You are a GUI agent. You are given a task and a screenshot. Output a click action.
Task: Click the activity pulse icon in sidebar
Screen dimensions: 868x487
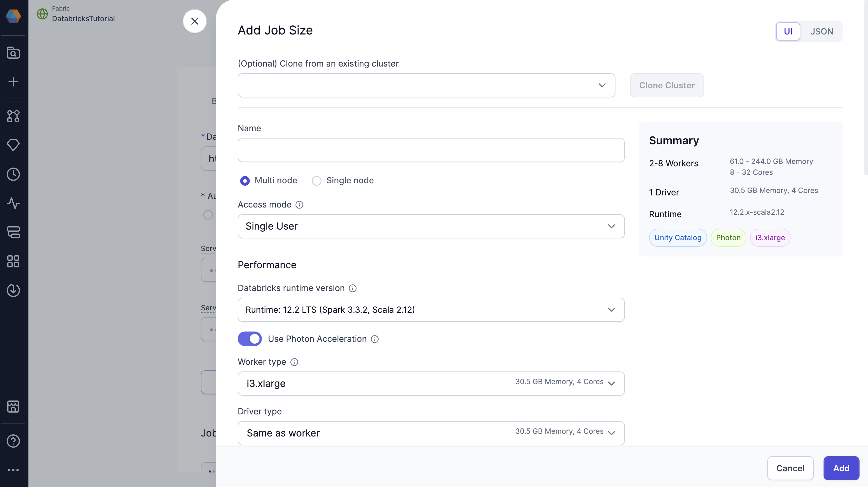pyautogui.click(x=14, y=203)
